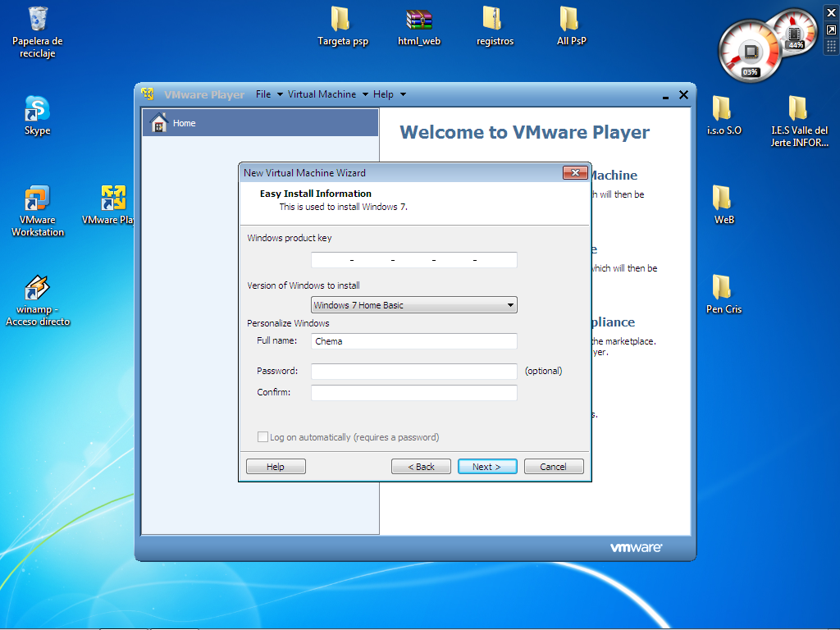
Task: Open the html_web archive icon
Action: [419, 19]
